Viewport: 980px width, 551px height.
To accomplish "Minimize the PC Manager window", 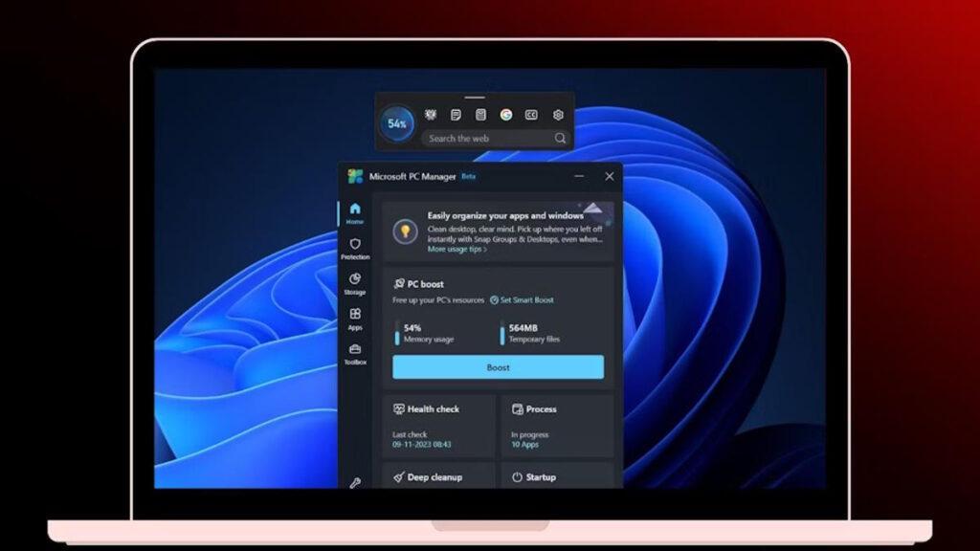I will tap(579, 176).
